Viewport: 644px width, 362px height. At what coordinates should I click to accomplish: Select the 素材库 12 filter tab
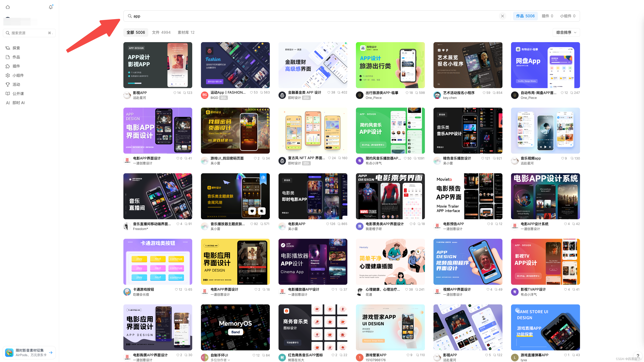point(186,33)
